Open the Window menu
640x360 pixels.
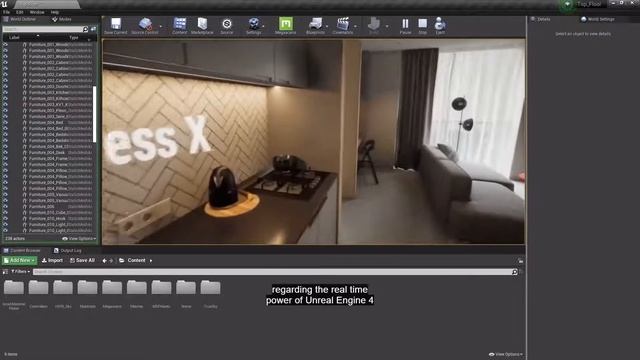[37, 12]
